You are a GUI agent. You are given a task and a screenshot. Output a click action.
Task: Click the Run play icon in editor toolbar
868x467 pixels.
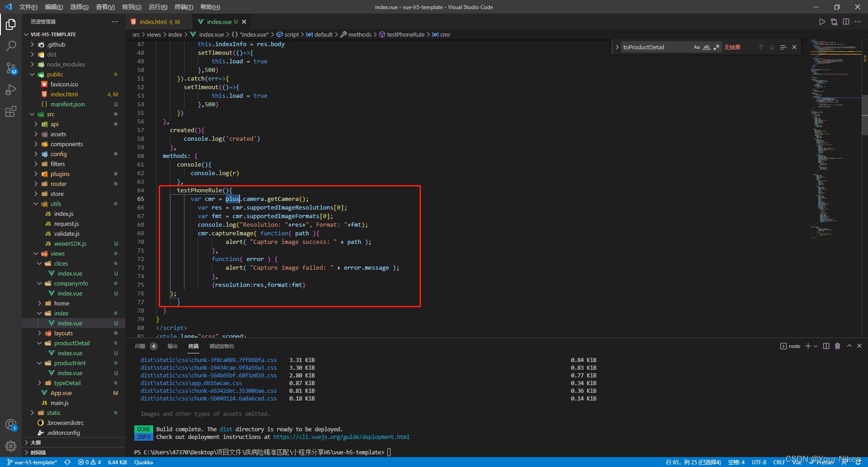822,22
